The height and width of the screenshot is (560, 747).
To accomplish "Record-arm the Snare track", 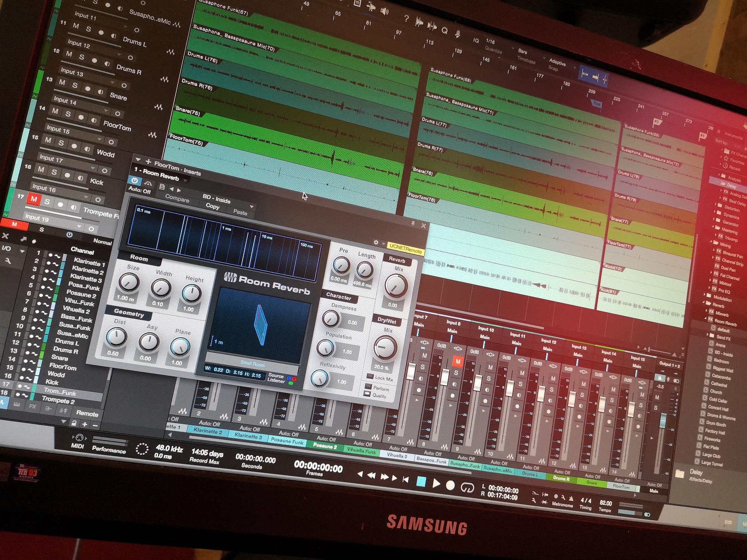I will [88, 88].
